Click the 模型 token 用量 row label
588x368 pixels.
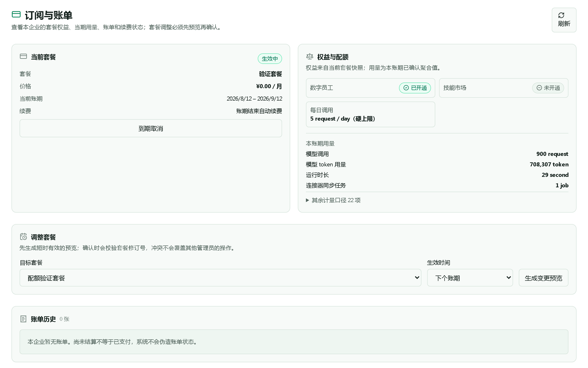coord(326,164)
